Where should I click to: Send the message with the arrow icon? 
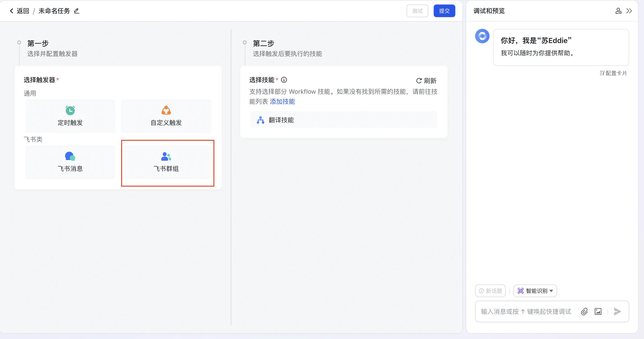pyautogui.click(x=617, y=312)
